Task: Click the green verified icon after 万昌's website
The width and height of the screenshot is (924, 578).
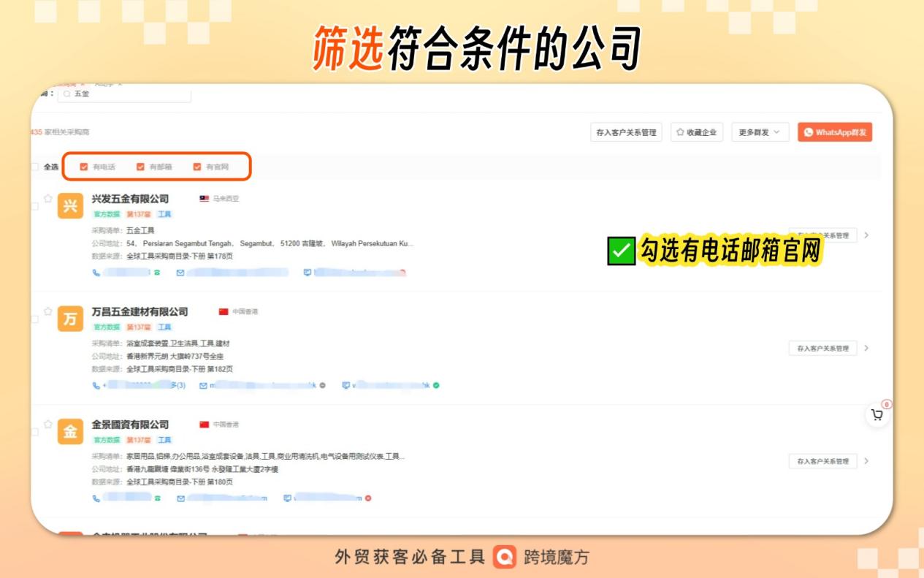Action: click(x=436, y=385)
